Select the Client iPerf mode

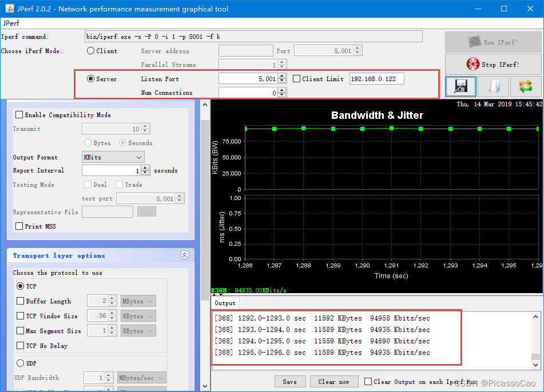pyautogui.click(x=91, y=51)
